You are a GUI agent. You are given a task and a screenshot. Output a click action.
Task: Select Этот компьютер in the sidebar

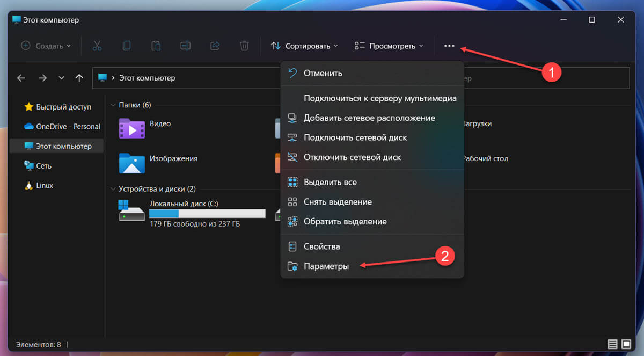click(x=57, y=146)
